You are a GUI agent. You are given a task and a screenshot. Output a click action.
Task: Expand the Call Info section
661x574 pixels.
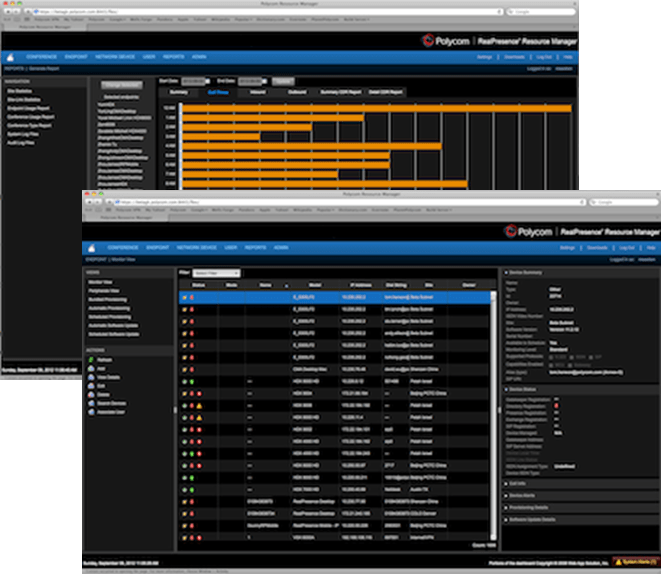pyautogui.click(x=506, y=484)
